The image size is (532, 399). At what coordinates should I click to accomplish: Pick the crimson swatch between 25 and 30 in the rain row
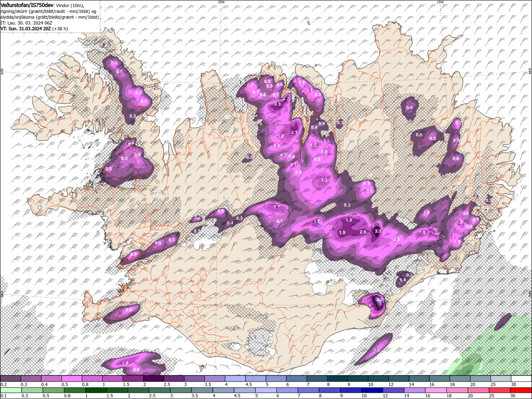500,390
